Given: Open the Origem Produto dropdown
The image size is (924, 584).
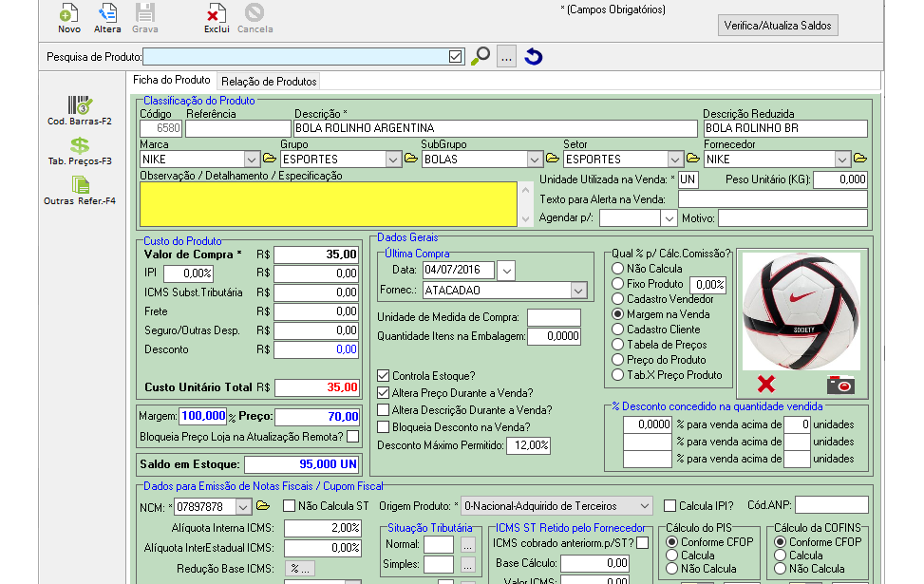Looking at the screenshot, I should [644, 506].
